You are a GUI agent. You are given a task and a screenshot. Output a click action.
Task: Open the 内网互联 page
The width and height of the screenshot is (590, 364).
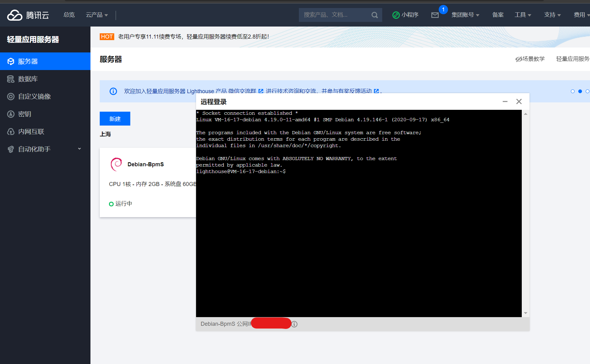[x=11, y=131]
